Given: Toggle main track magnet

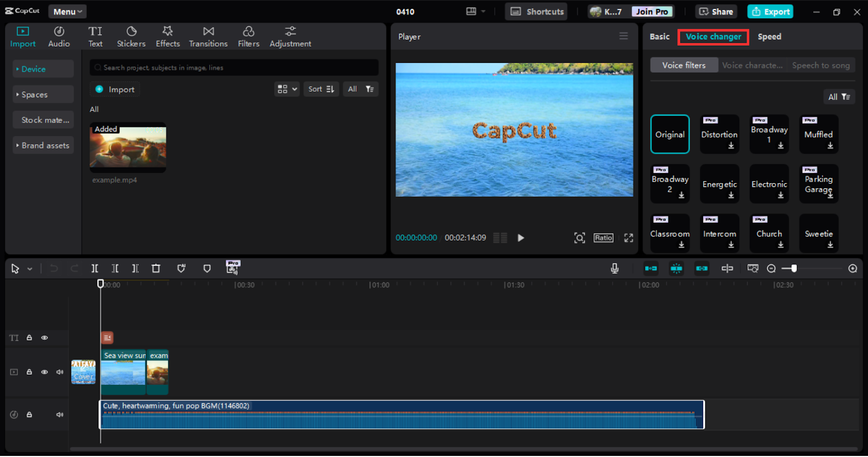Looking at the screenshot, I should click(x=651, y=268).
